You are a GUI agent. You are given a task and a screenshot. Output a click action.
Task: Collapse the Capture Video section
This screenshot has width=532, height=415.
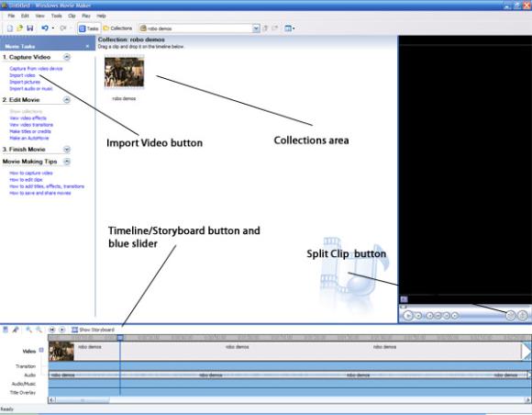(x=66, y=57)
